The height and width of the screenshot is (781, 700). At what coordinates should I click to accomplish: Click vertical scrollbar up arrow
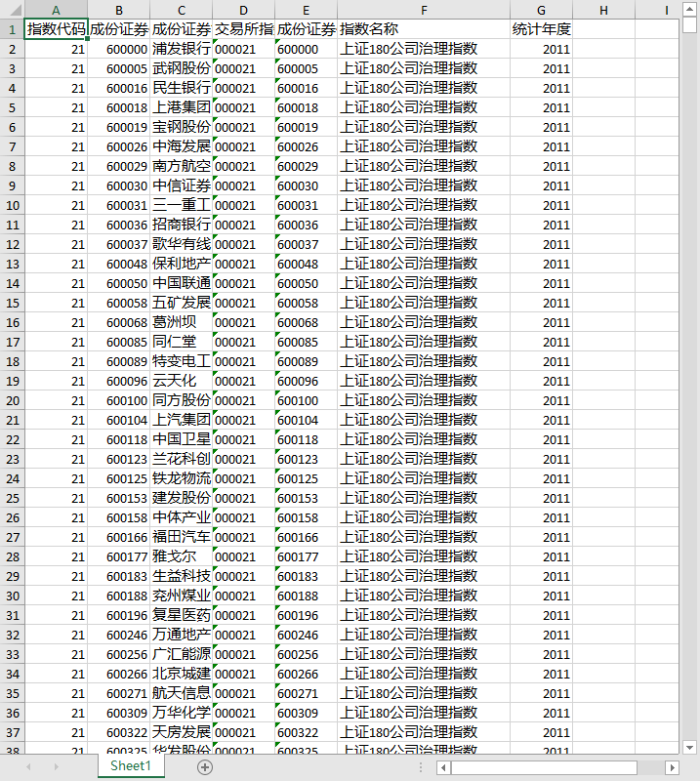[689, 10]
